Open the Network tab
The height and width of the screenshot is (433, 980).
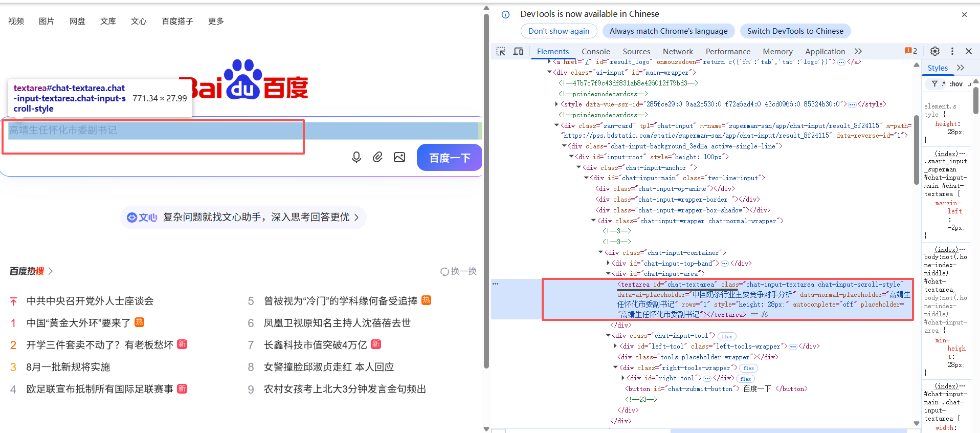pyautogui.click(x=678, y=51)
